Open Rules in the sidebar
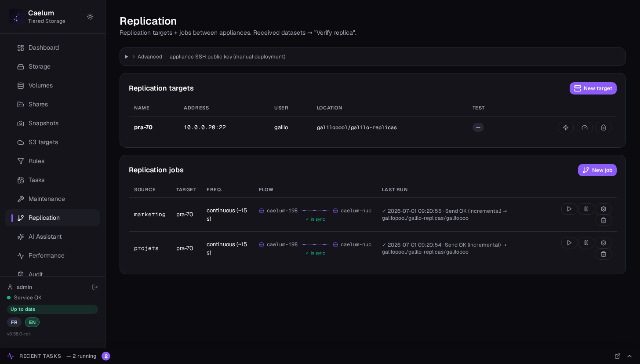The height and width of the screenshot is (364, 640). coord(52,161)
